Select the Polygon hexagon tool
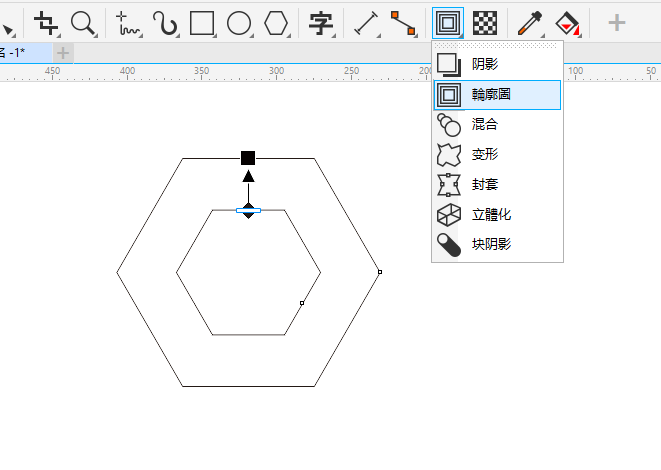 click(x=276, y=23)
